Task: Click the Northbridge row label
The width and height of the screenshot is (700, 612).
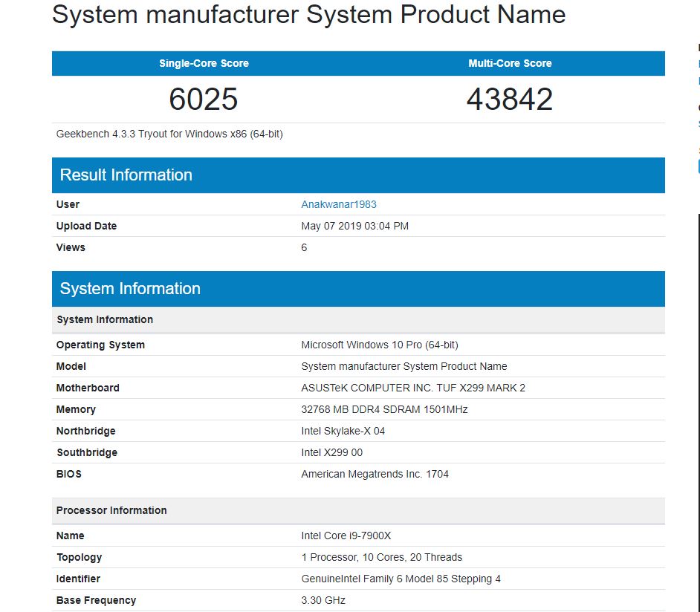Action: tap(85, 431)
